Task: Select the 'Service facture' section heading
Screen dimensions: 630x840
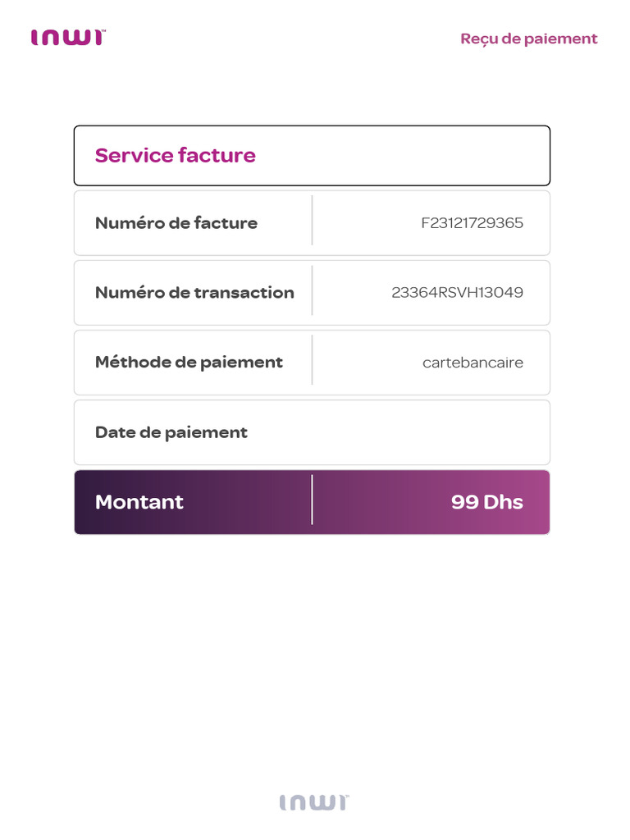Action: coord(175,156)
